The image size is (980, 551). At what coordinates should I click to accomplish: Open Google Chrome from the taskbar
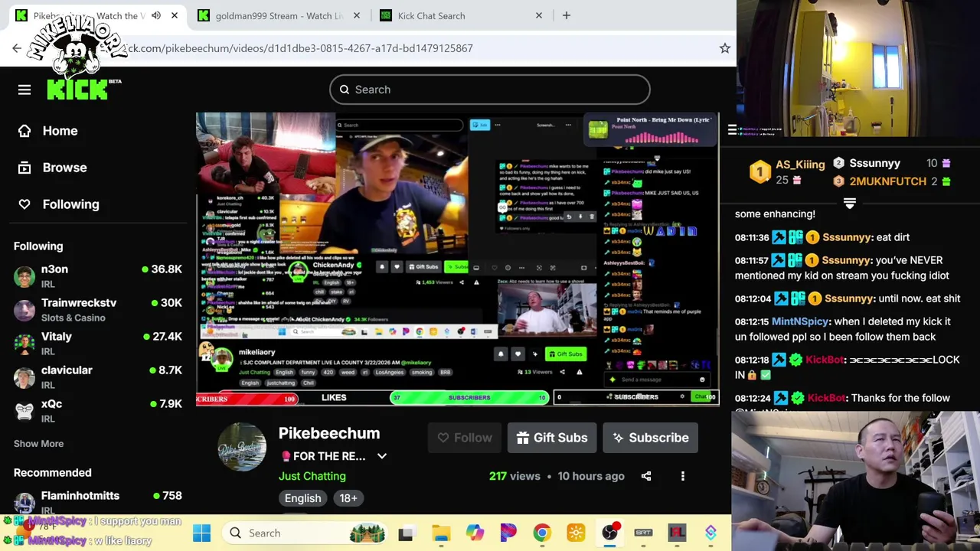[x=542, y=533]
